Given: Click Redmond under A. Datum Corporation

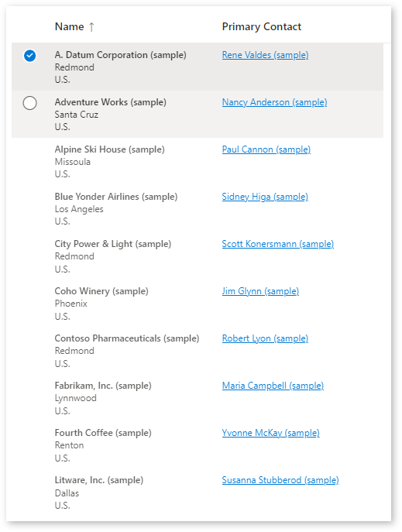Looking at the screenshot, I should click(74, 67).
